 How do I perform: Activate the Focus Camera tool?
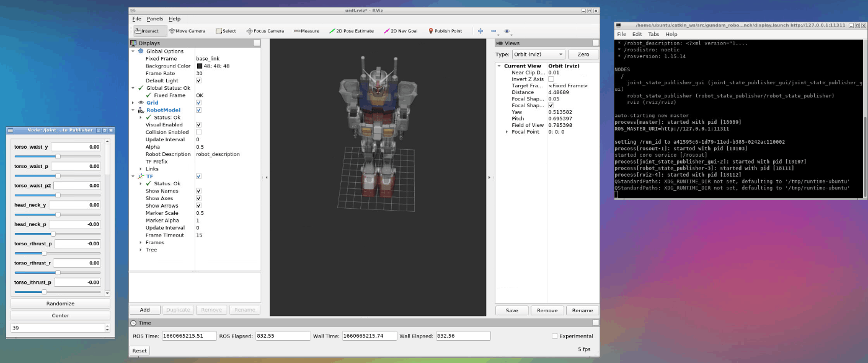(265, 31)
